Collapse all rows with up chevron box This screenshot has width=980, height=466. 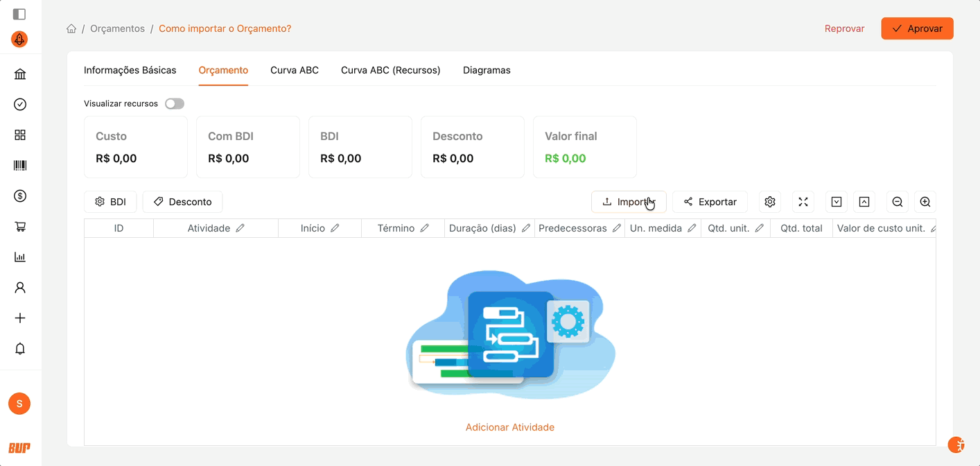864,202
